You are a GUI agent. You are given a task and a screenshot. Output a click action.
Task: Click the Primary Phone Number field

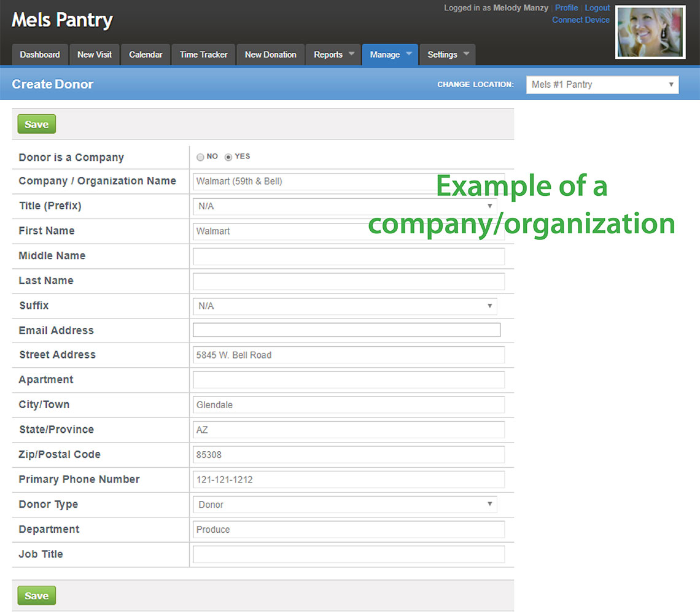349,480
